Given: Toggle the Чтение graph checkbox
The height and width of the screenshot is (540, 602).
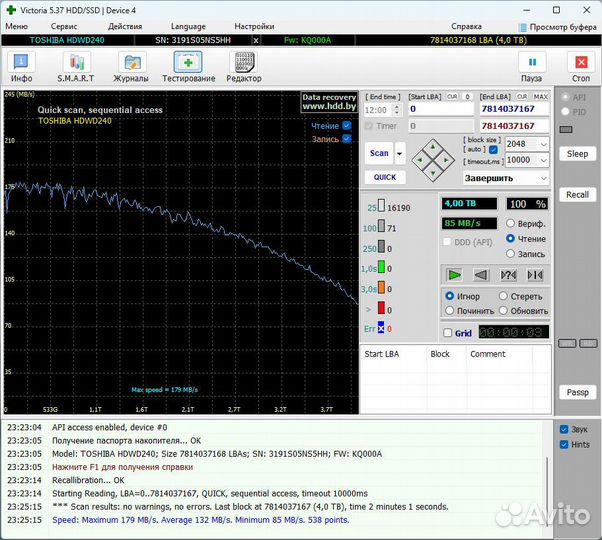Looking at the screenshot, I should pyautogui.click(x=347, y=126).
